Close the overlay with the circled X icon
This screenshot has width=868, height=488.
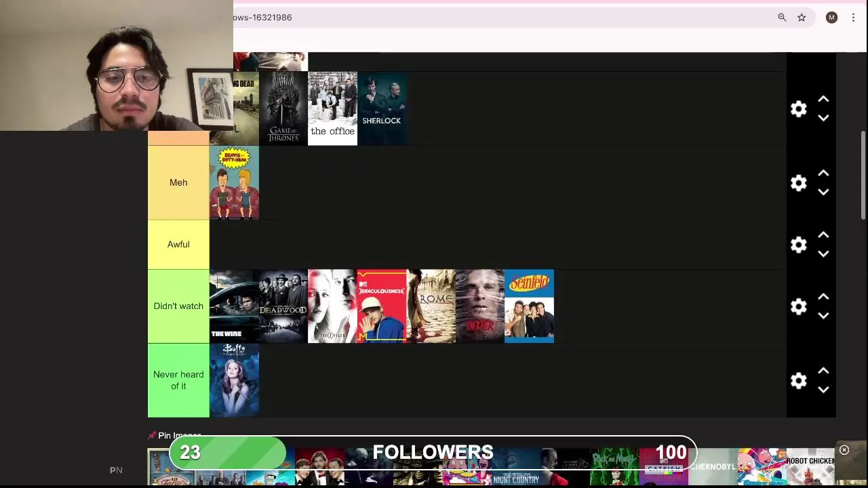coord(844,450)
